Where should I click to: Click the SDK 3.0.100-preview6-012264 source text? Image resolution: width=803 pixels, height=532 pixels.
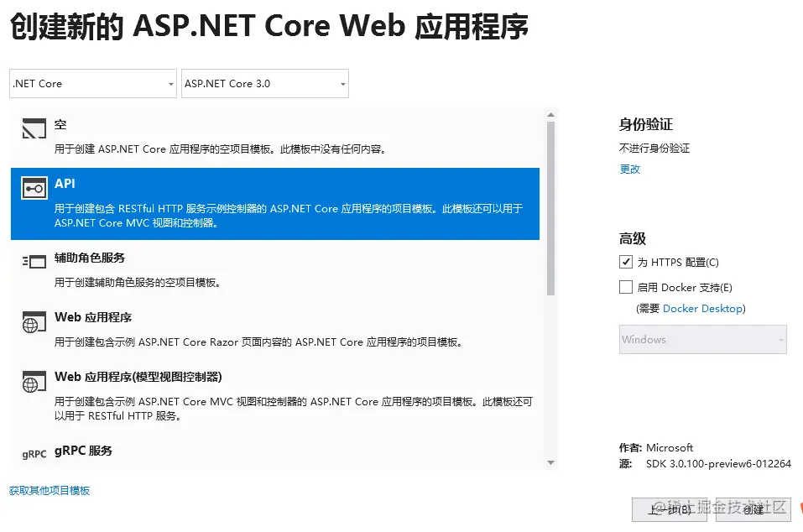pyautogui.click(x=718, y=463)
